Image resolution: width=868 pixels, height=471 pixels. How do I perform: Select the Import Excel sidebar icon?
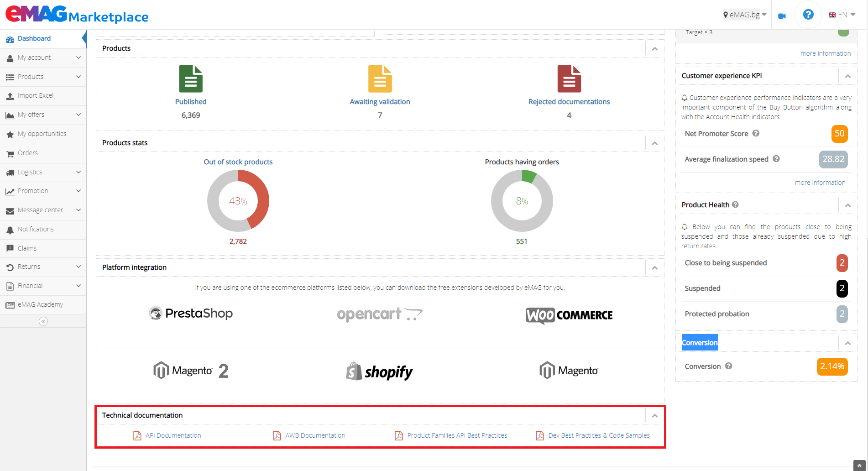tap(10, 95)
